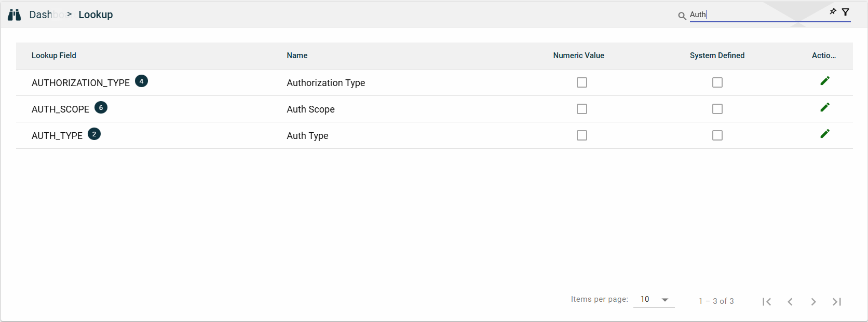Toggle Numeric Value checkbox for Authorization Type
Image resolution: width=868 pixels, height=322 pixels.
click(582, 82)
